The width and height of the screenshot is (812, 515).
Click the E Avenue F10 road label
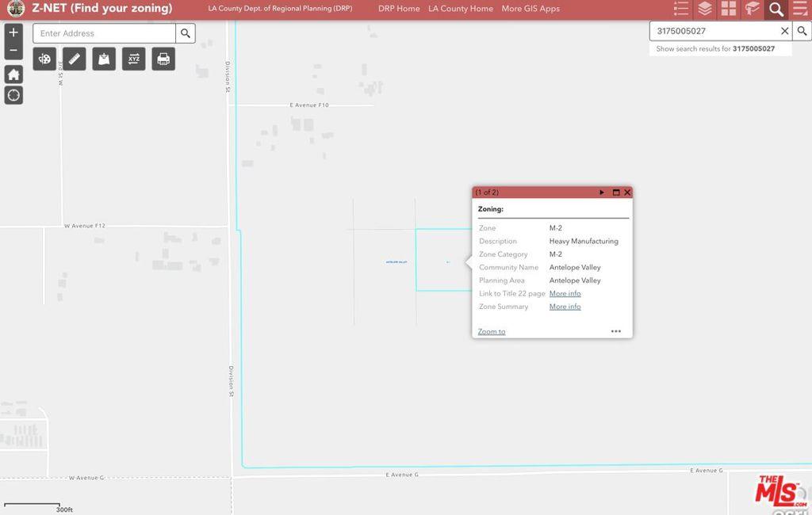[x=309, y=105]
